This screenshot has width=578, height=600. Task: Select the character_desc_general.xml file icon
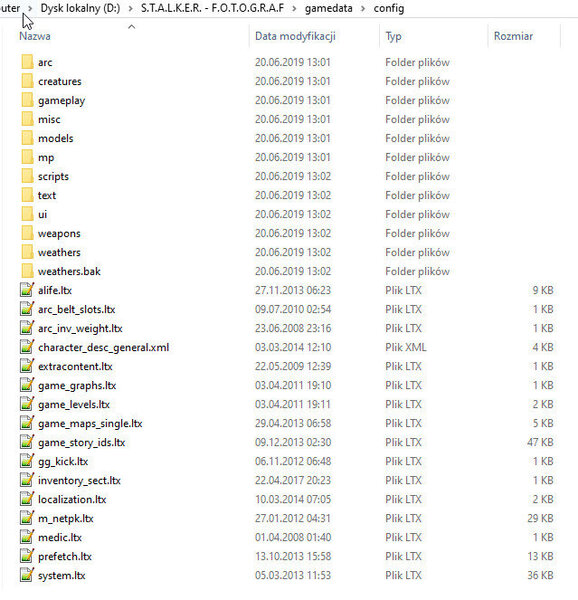pos(27,347)
